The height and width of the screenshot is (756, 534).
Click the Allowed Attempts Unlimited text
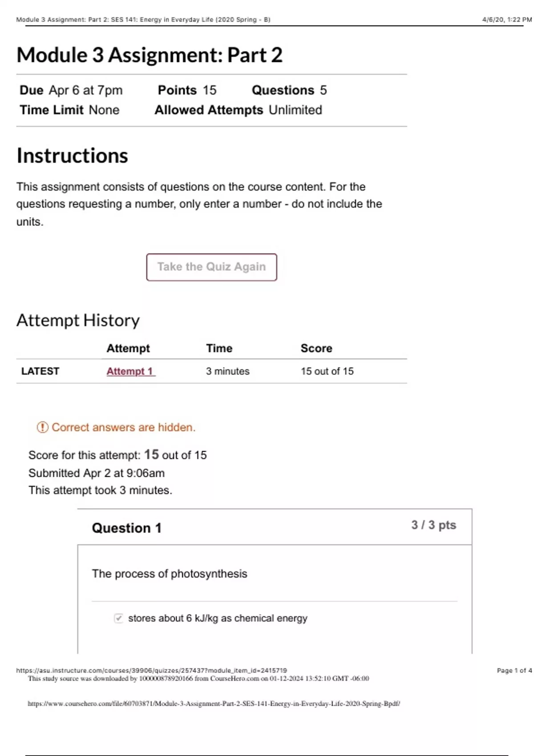(238, 110)
